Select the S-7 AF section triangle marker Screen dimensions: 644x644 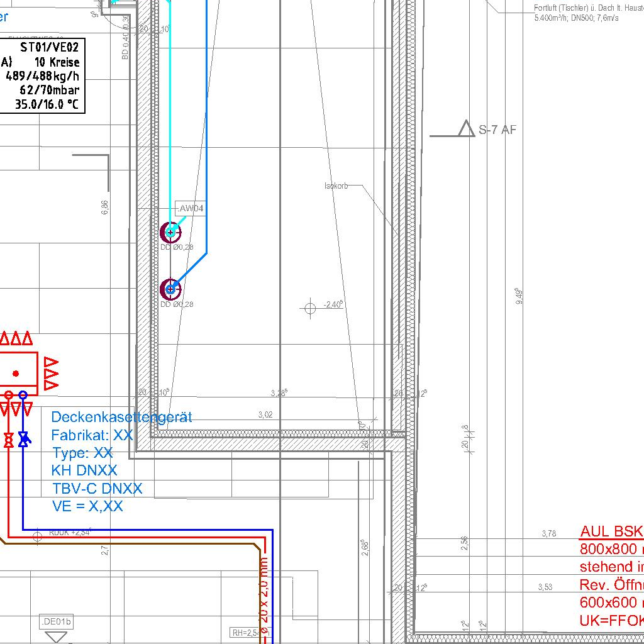(x=466, y=129)
